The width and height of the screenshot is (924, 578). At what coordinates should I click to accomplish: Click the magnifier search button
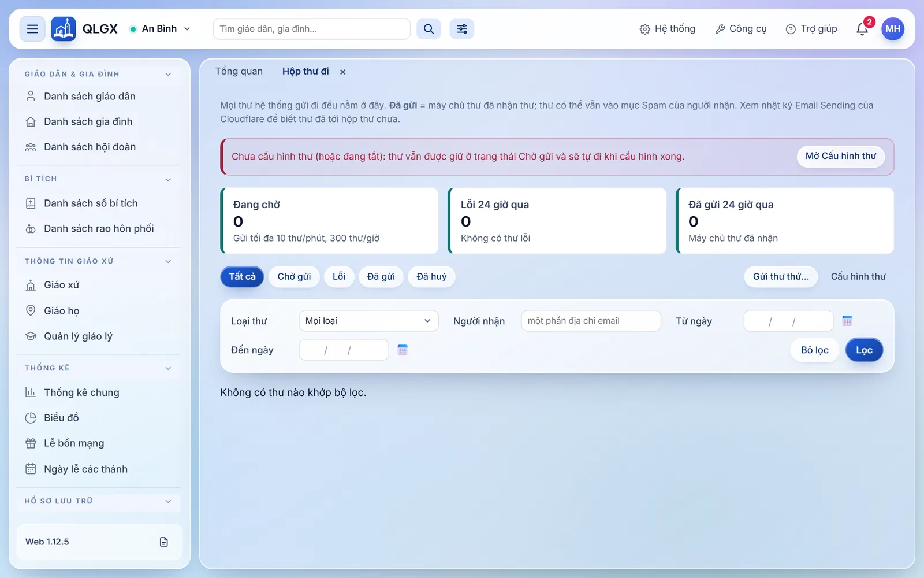click(429, 29)
